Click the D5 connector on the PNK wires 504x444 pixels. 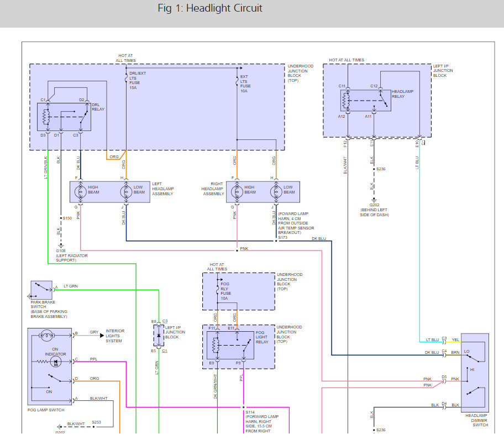[x=444, y=381]
